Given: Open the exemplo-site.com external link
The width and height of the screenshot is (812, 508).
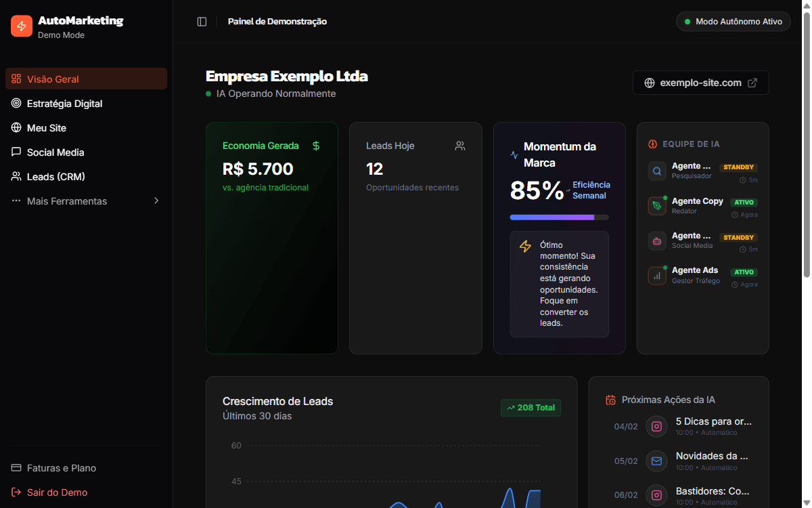Looking at the screenshot, I should [700, 82].
